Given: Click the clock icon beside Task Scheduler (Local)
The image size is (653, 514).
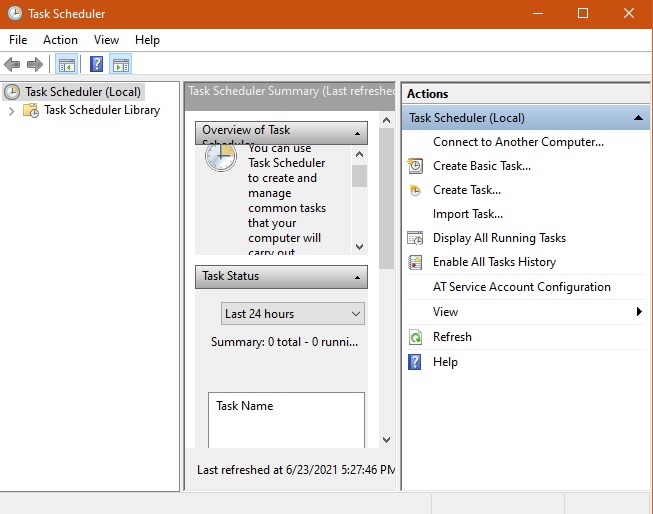Looking at the screenshot, I should click(12, 92).
